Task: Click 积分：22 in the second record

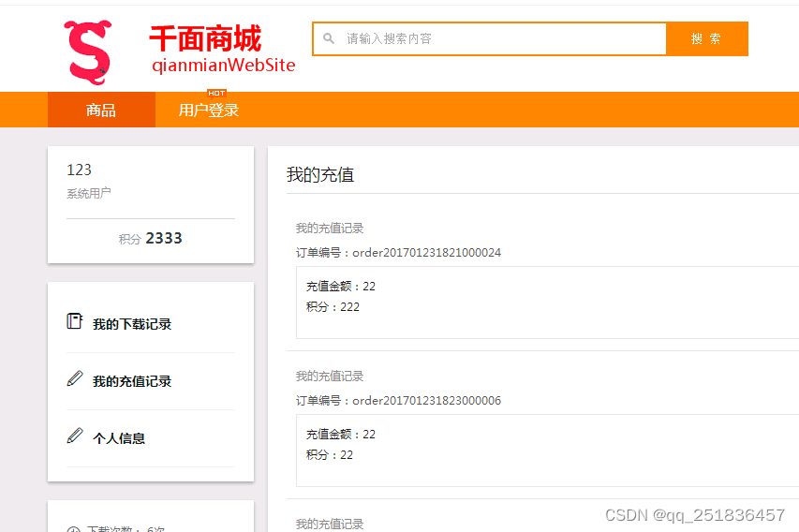Action: tap(329, 455)
